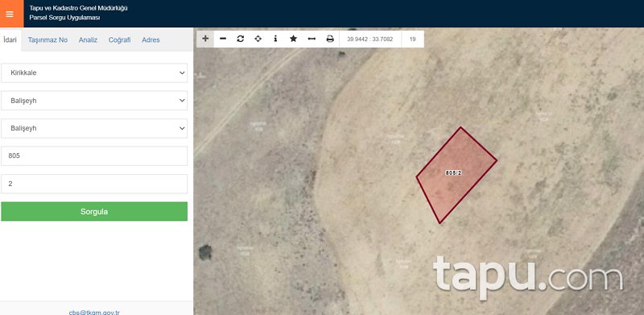Zoom in with the plus tool
This screenshot has height=315, width=644.
click(205, 39)
